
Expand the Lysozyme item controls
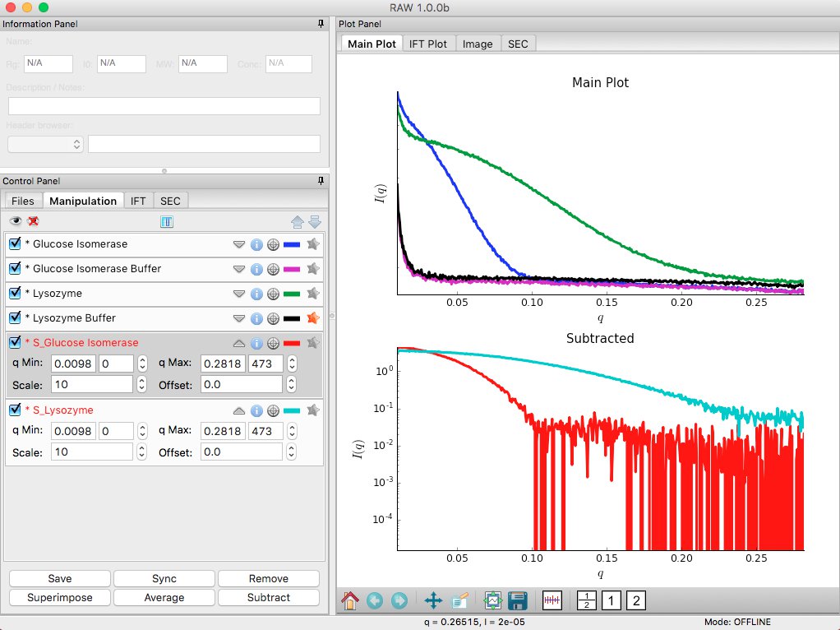click(x=239, y=294)
